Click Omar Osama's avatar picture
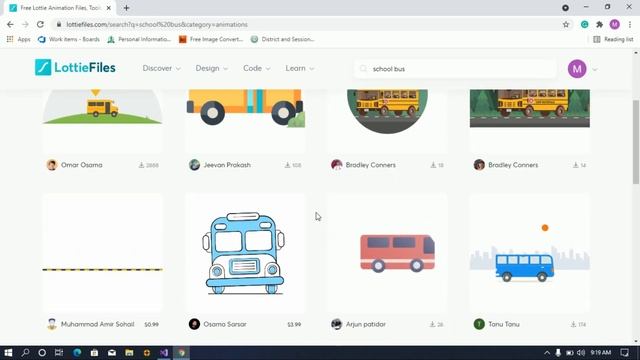 point(52,165)
